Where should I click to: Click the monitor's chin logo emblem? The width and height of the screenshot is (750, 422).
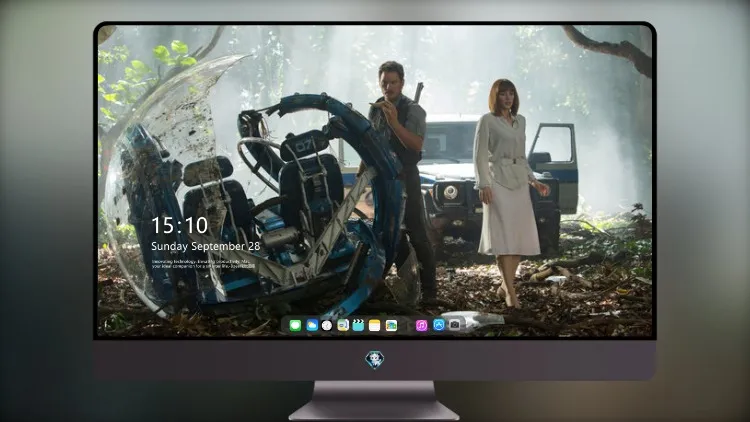[375, 360]
